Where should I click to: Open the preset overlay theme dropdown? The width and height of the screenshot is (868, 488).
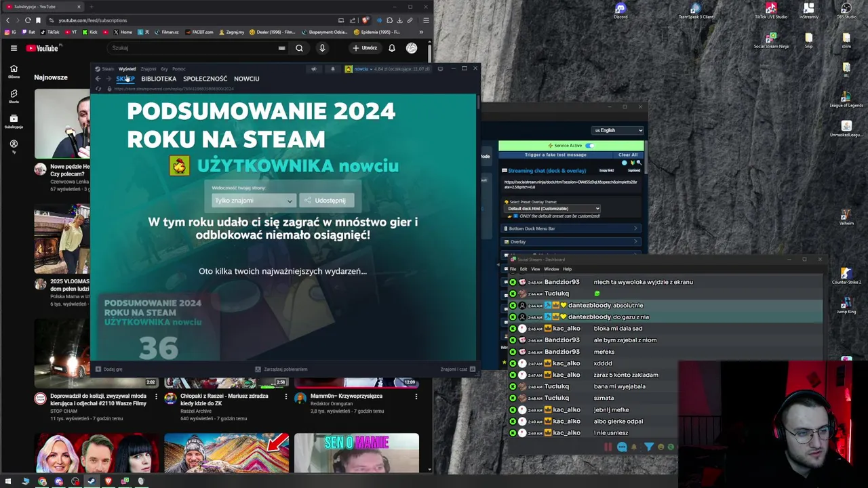tap(553, 209)
